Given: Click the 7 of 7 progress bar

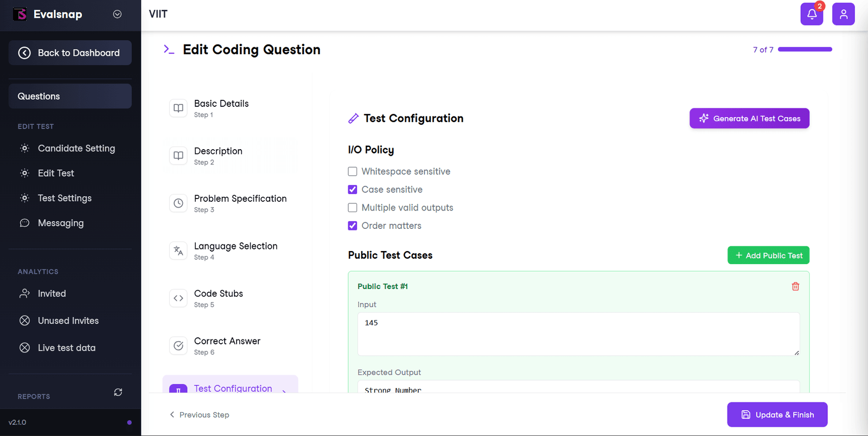Looking at the screenshot, I should (805, 49).
